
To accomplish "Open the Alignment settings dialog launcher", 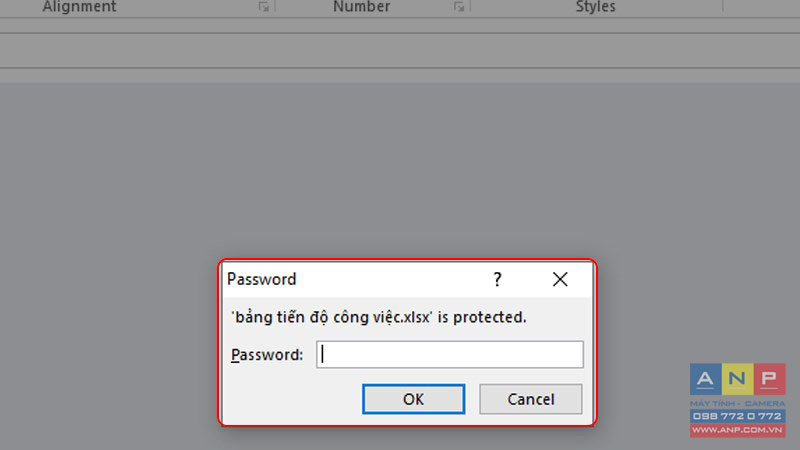I will coord(263,7).
